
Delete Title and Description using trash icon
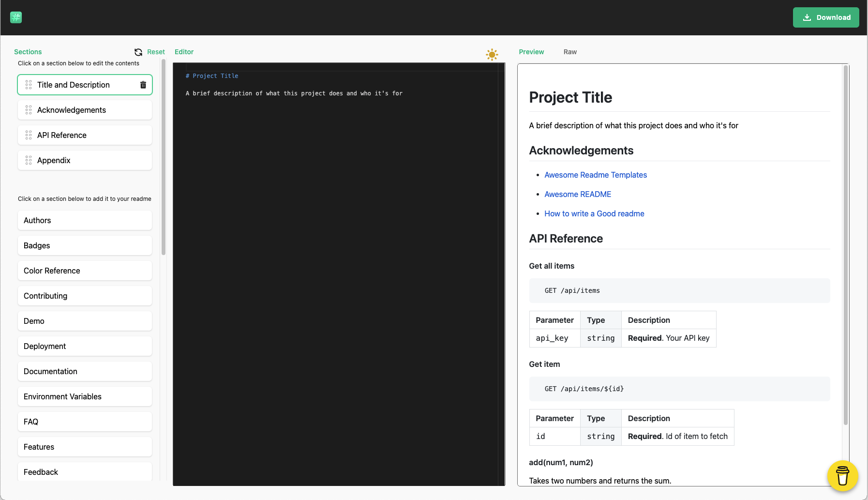pyautogui.click(x=143, y=84)
